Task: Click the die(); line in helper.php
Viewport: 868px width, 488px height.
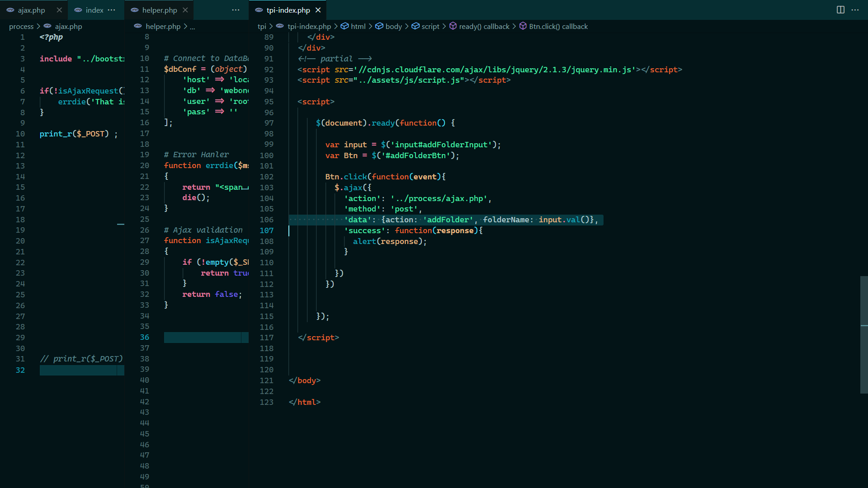Action: click(x=196, y=197)
